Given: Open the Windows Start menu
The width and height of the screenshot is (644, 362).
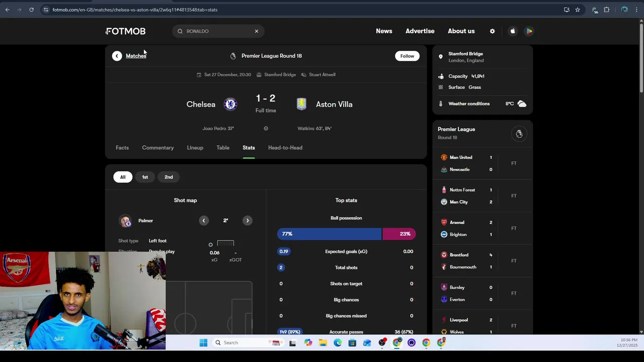Looking at the screenshot, I should pos(203,342).
